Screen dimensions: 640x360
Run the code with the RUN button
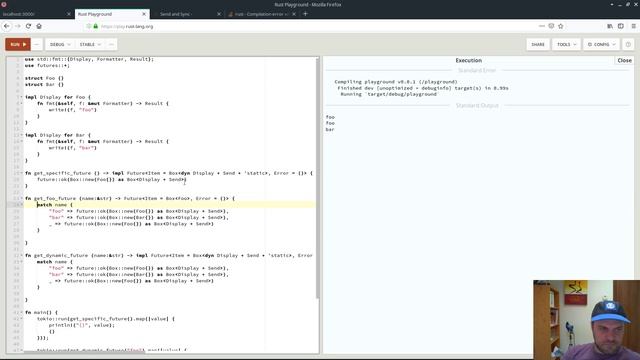point(18,44)
